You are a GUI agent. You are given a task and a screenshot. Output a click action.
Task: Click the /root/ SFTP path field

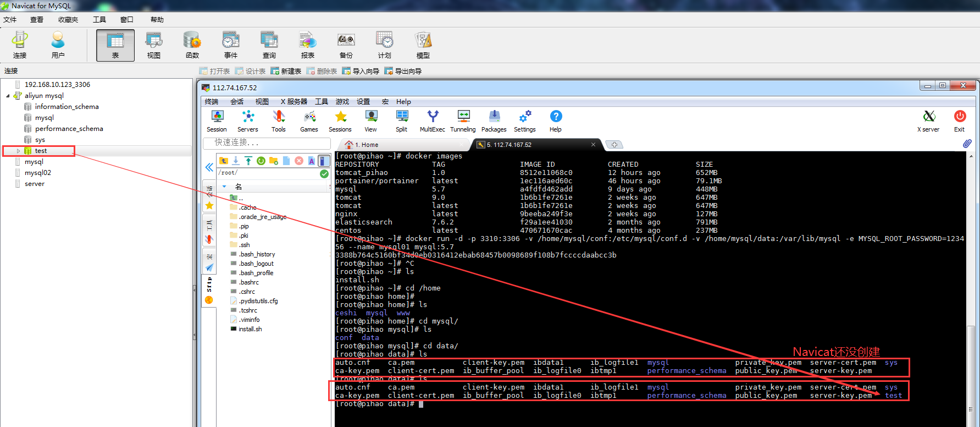coord(268,173)
